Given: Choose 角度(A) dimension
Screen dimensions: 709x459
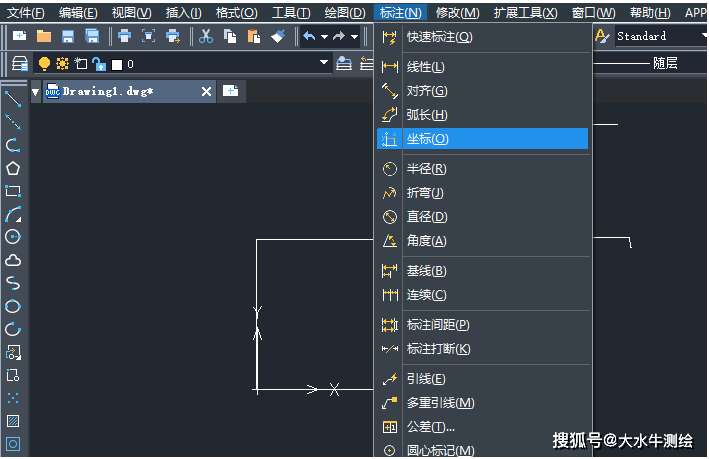Looking at the screenshot, I should tap(483, 241).
